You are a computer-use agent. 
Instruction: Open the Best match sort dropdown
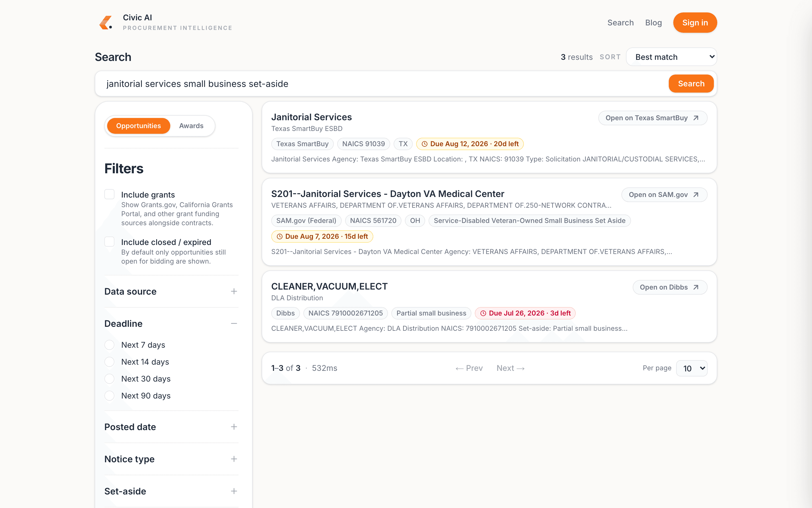[671, 57]
